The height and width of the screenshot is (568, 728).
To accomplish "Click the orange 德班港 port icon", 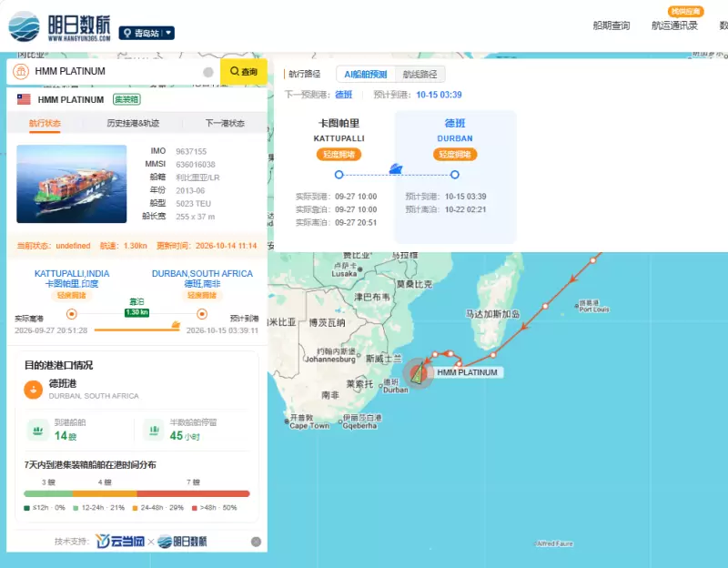I will click(34, 390).
